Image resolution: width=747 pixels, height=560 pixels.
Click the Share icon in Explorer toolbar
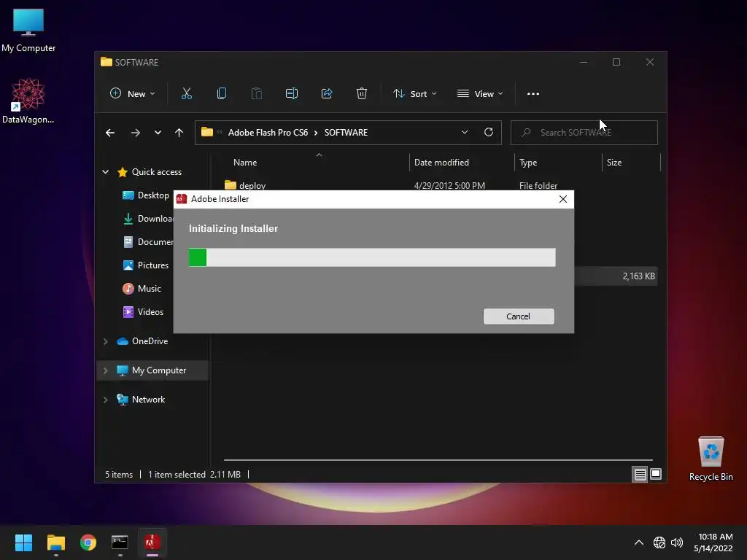pyautogui.click(x=326, y=94)
